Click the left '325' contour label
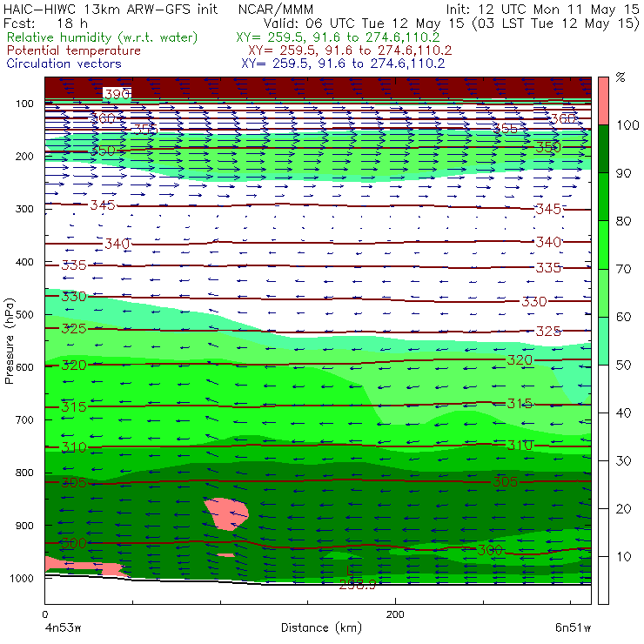This screenshot has height=644, width=644. (x=74, y=329)
